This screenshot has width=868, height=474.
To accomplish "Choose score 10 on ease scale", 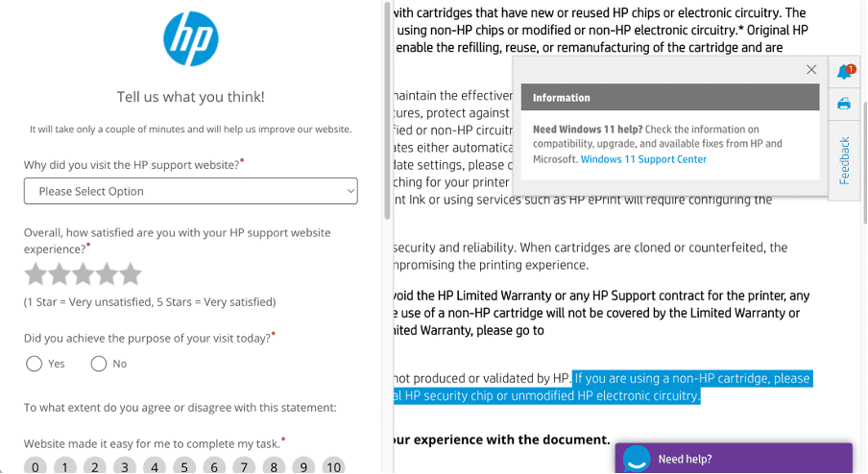I will point(333,467).
